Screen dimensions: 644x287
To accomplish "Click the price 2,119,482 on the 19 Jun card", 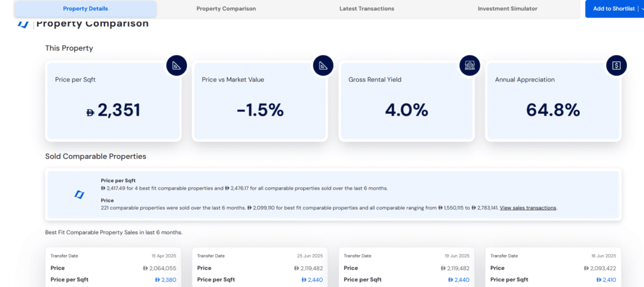I will [455, 268].
